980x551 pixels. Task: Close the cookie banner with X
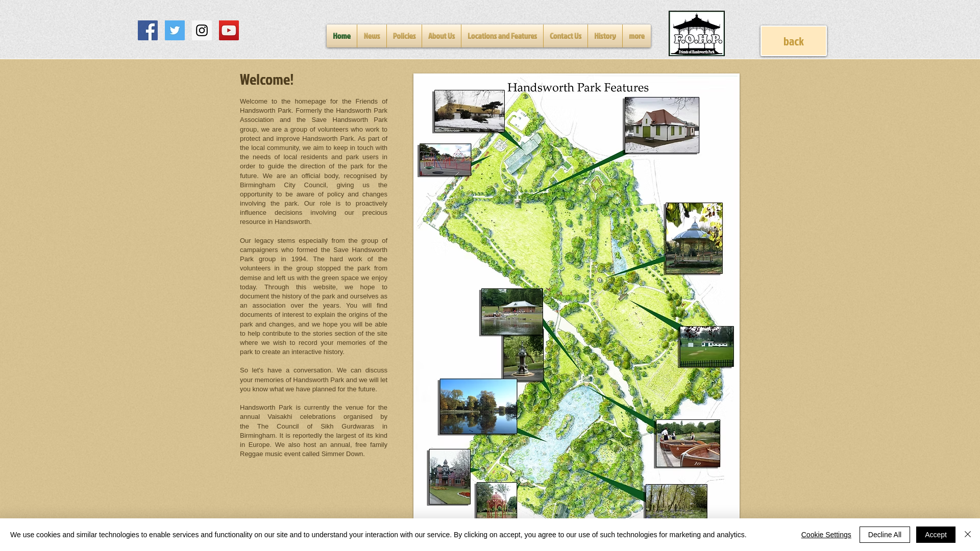(967, 534)
